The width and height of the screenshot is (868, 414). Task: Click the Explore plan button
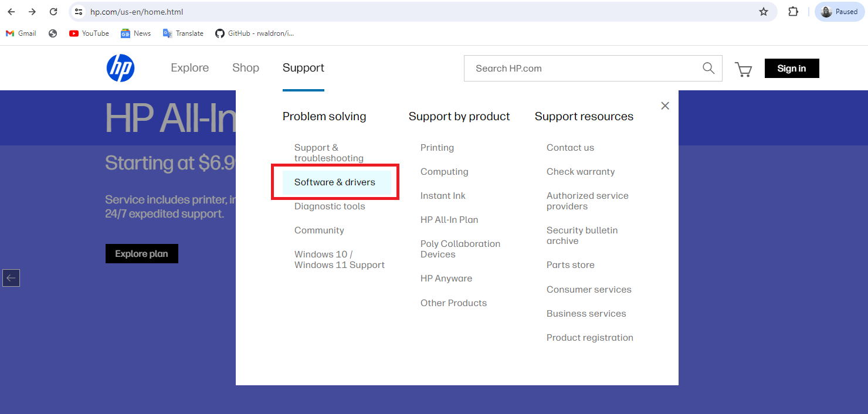(x=141, y=254)
